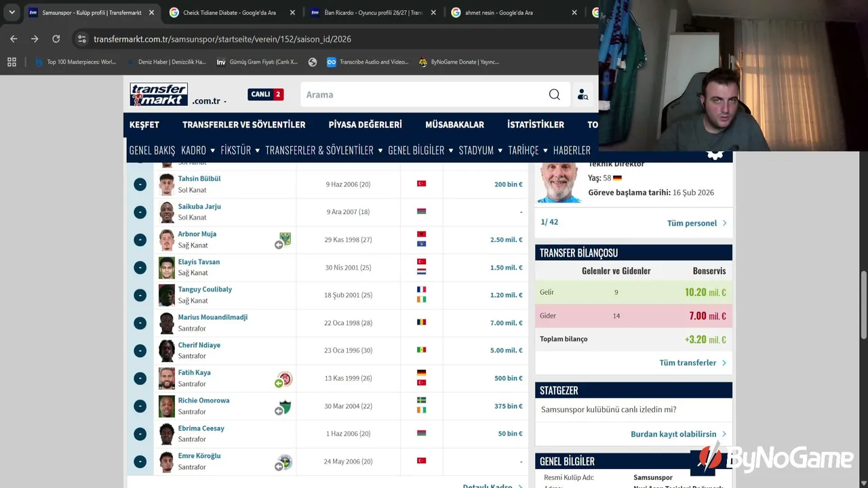Click the club badge icon in Emre Köroğlu's row
Screen dimensions: 868x488
pos(285,462)
